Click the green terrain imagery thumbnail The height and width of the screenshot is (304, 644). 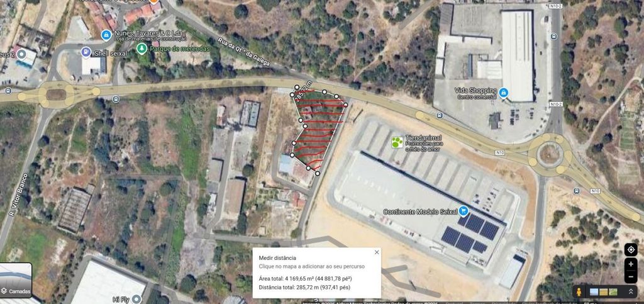tap(613, 291)
